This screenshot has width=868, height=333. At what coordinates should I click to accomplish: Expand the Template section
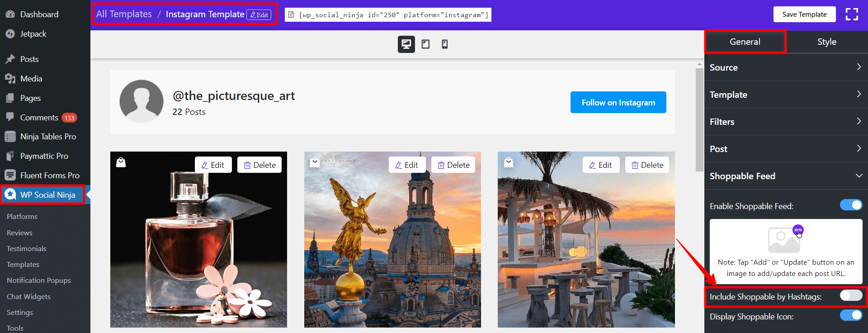[x=786, y=95]
